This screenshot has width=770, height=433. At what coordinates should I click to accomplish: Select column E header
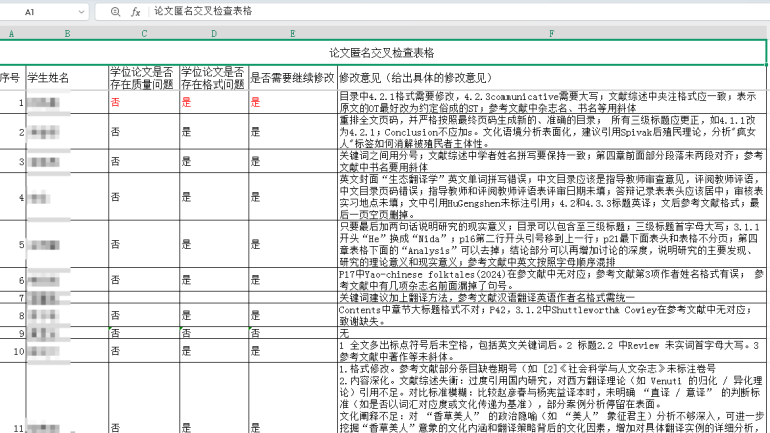(x=292, y=33)
